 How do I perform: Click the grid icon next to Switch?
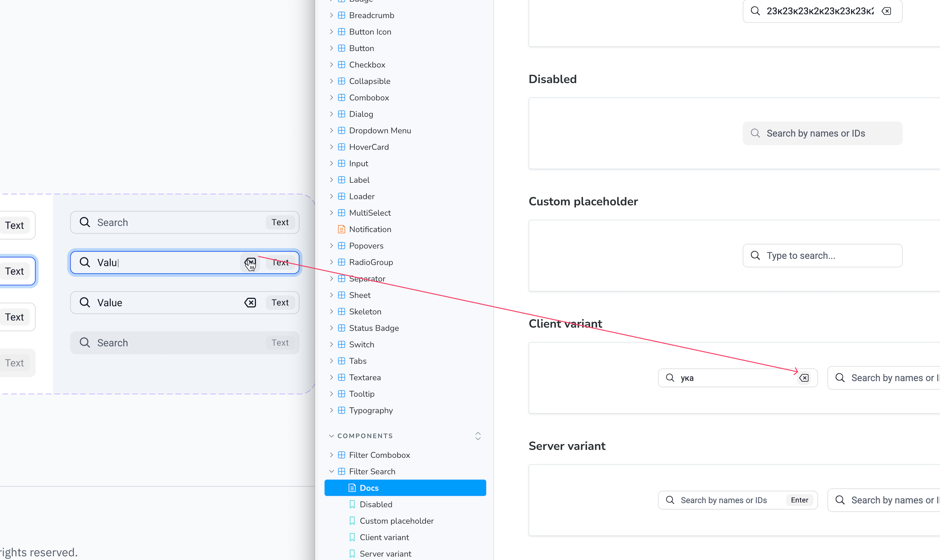341,344
